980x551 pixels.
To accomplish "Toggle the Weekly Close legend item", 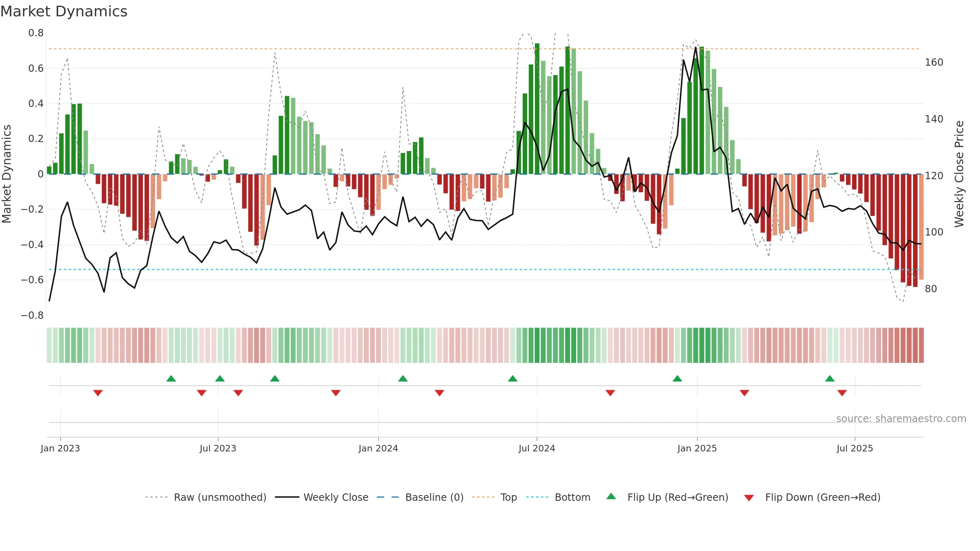I will [x=322, y=497].
